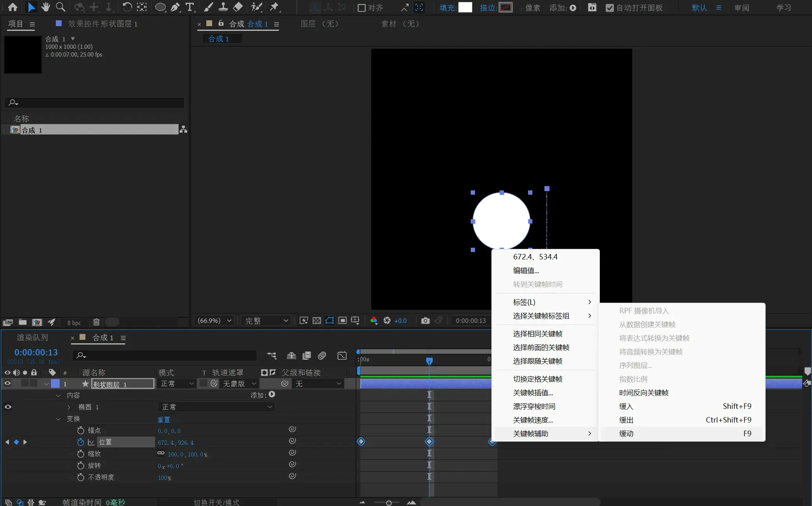Image resolution: width=812 pixels, height=506 pixels.
Task: Select the Ellipse shape tool
Action: click(x=160, y=7)
